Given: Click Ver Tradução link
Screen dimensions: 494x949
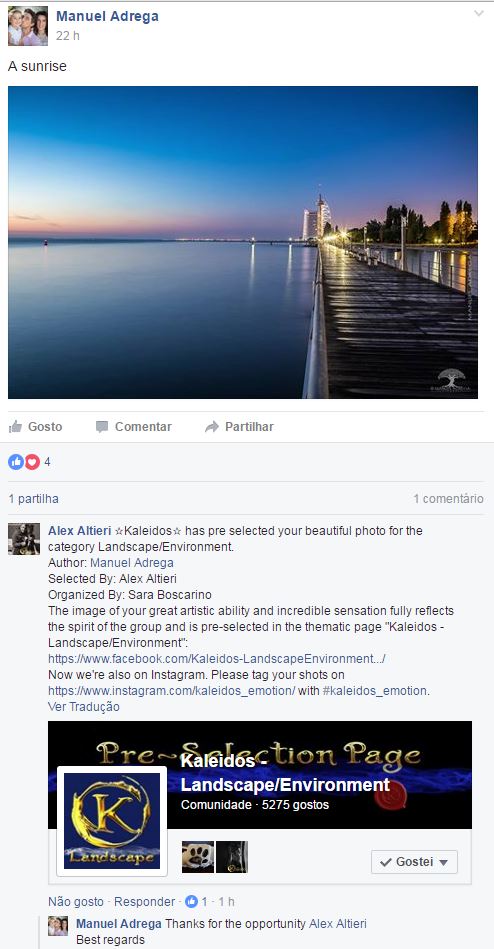Looking at the screenshot, I should point(84,706).
